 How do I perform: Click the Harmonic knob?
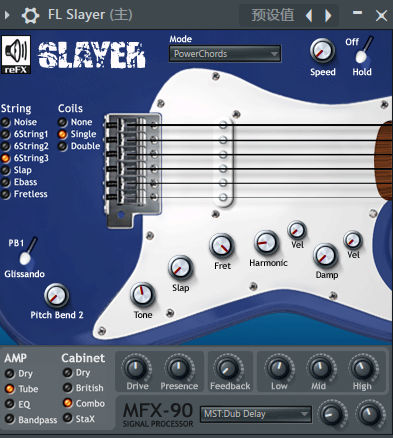tap(266, 242)
